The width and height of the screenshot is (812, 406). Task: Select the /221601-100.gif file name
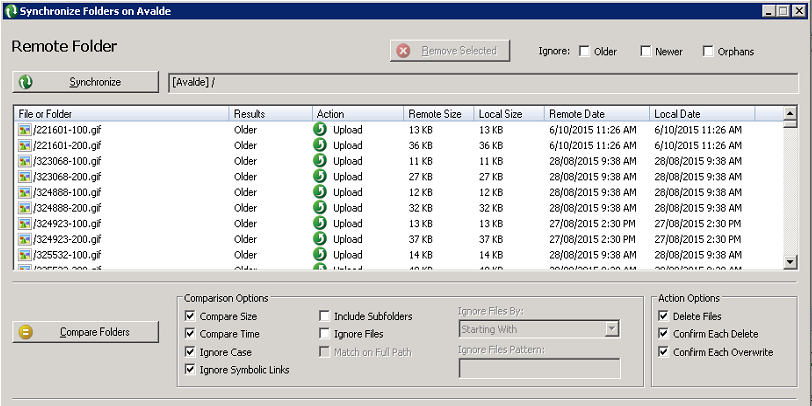(67, 129)
